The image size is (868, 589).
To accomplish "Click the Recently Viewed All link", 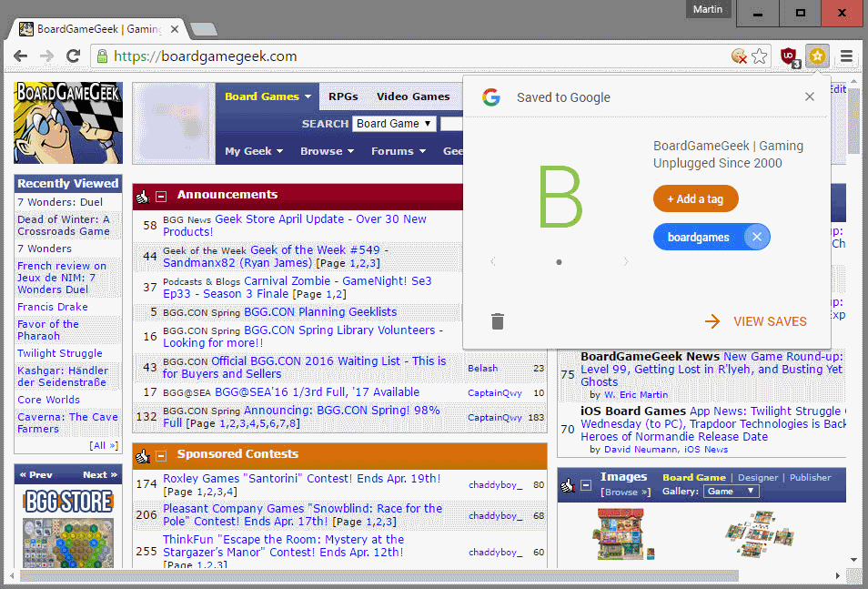I will [x=104, y=445].
